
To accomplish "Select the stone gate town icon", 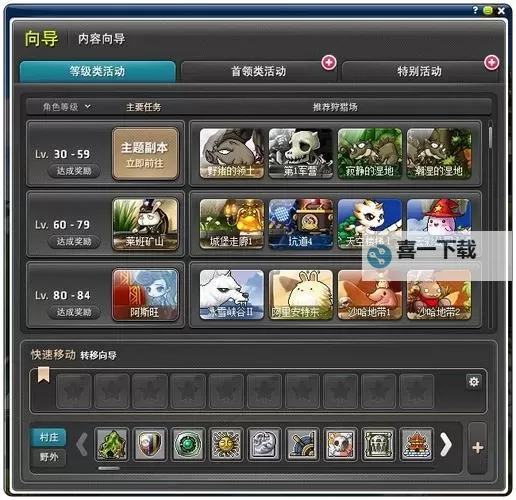I will click(x=379, y=444).
